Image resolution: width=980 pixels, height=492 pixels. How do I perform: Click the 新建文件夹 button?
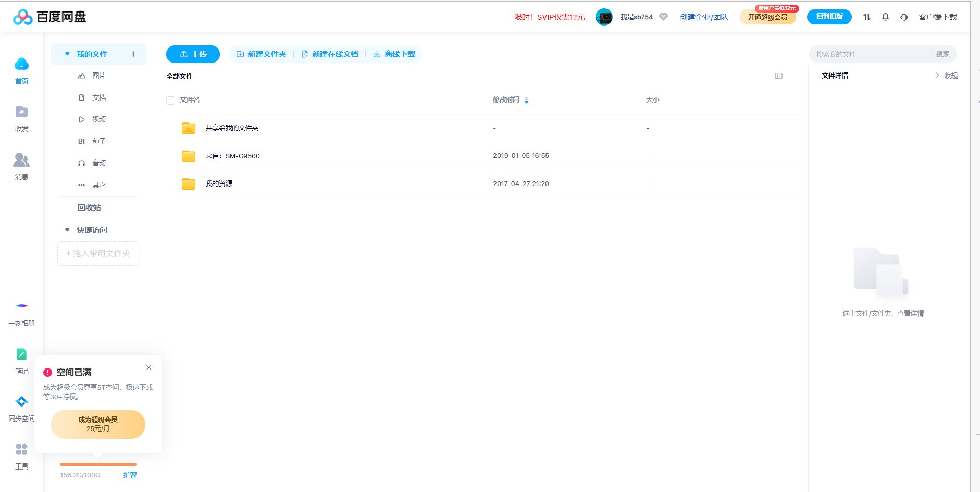click(x=261, y=54)
